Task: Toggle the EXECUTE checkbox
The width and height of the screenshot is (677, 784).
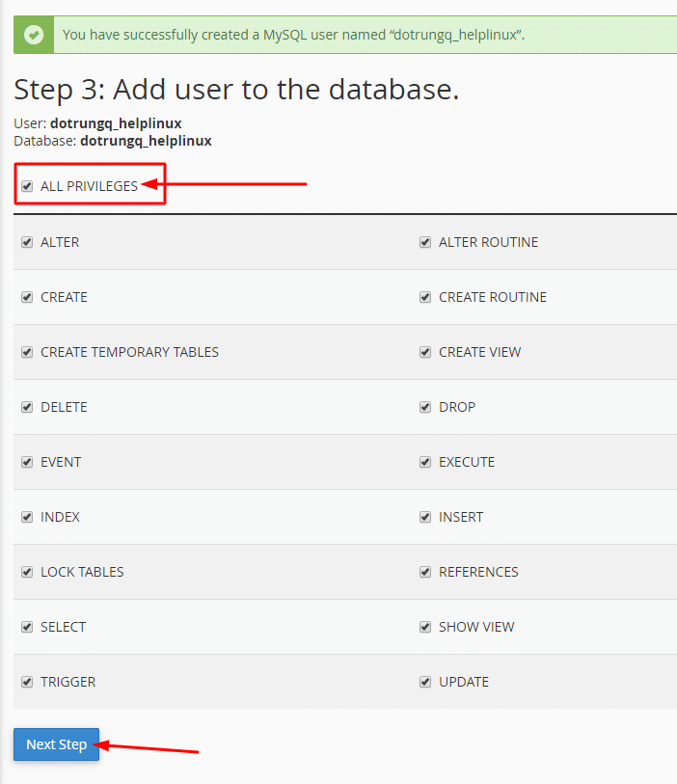Action: coord(425,462)
